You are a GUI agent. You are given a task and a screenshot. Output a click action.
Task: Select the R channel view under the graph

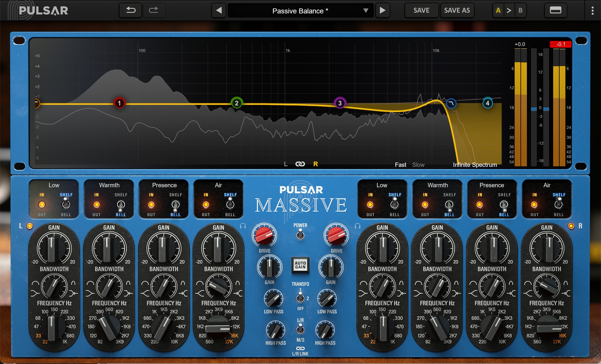click(x=315, y=164)
